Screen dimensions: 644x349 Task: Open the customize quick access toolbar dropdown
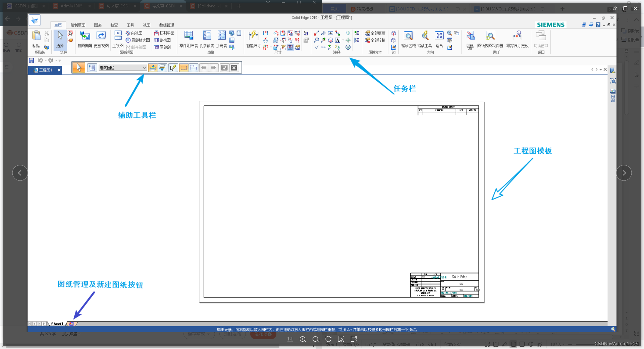[x=60, y=61]
